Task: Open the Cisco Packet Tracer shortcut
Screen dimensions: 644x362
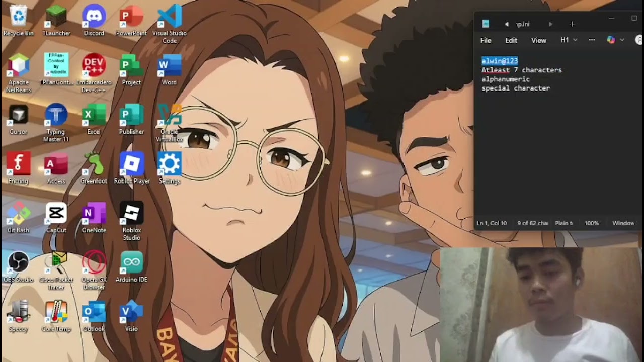Action: coord(56,271)
